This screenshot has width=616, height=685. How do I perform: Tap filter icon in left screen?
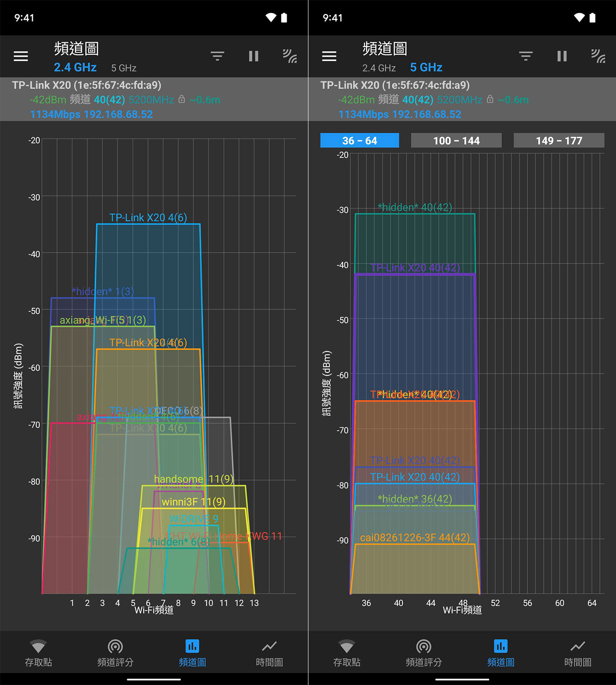point(217,56)
